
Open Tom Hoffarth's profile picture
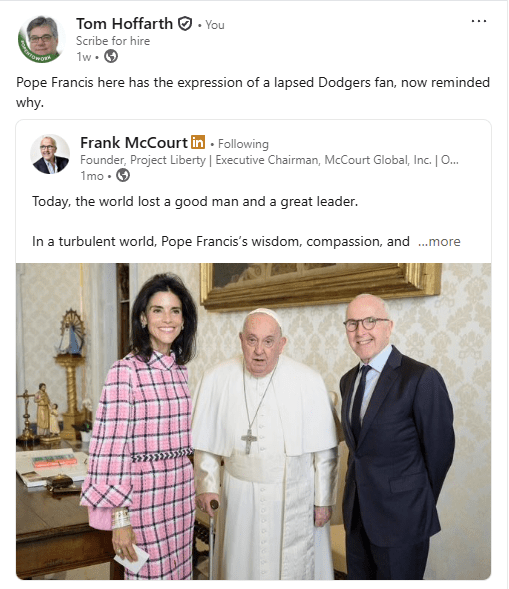coord(42,39)
